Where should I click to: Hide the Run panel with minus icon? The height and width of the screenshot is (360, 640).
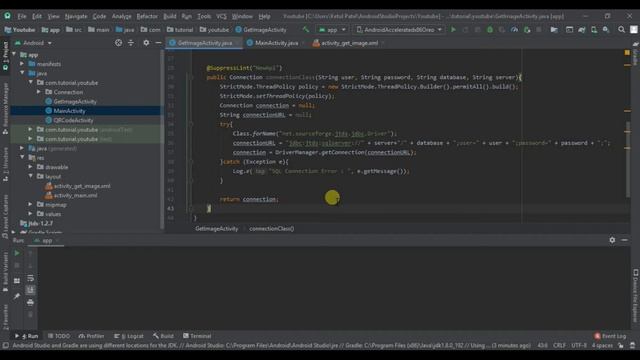(624, 240)
